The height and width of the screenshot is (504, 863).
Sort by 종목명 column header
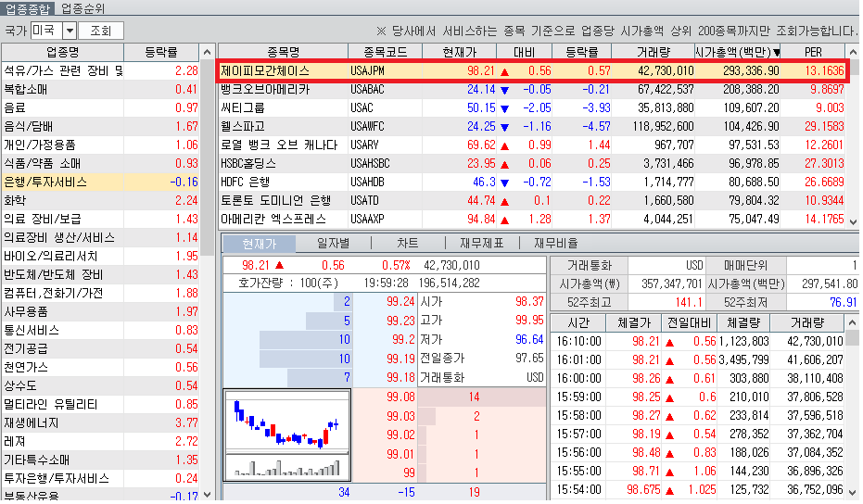284,52
